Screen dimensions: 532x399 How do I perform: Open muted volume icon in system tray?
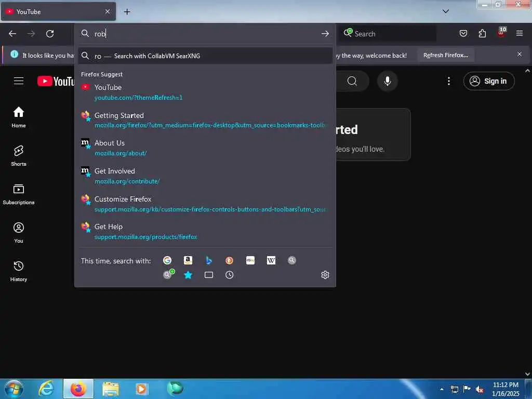click(479, 390)
